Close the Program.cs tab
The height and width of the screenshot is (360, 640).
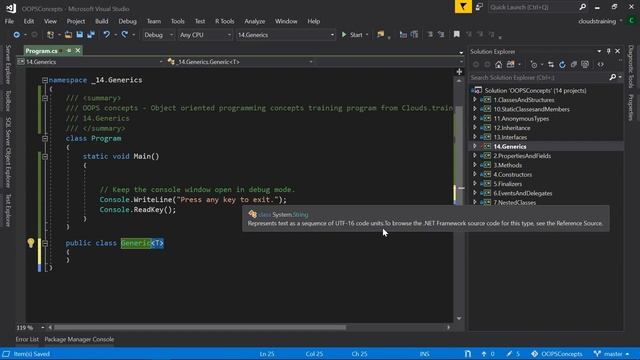[x=78, y=51]
